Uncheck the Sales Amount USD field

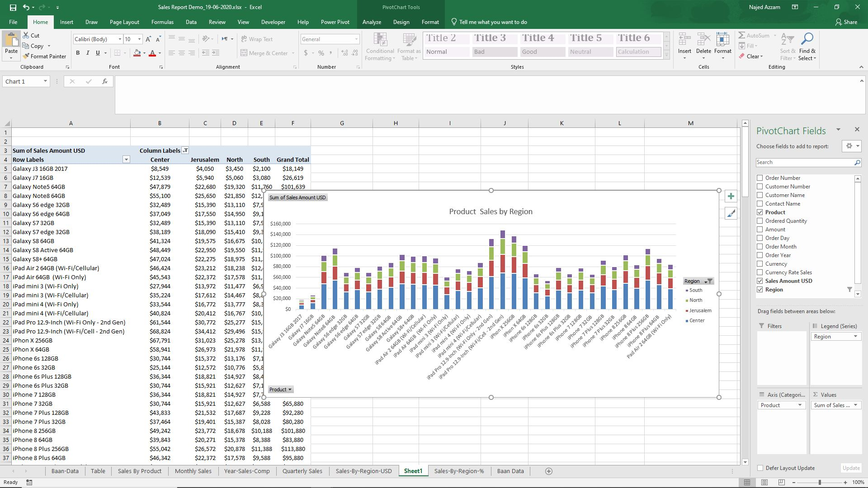(x=760, y=281)
